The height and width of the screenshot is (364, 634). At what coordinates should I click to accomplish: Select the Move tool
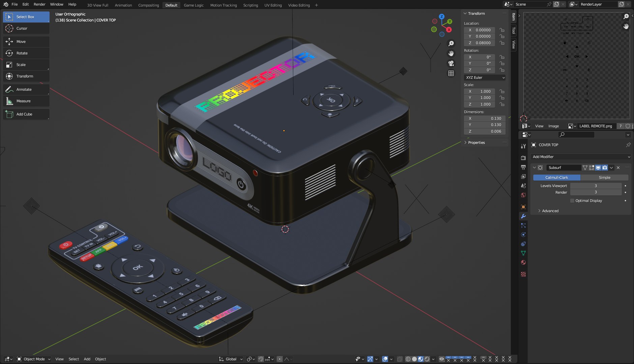click(x=26, y=41)
